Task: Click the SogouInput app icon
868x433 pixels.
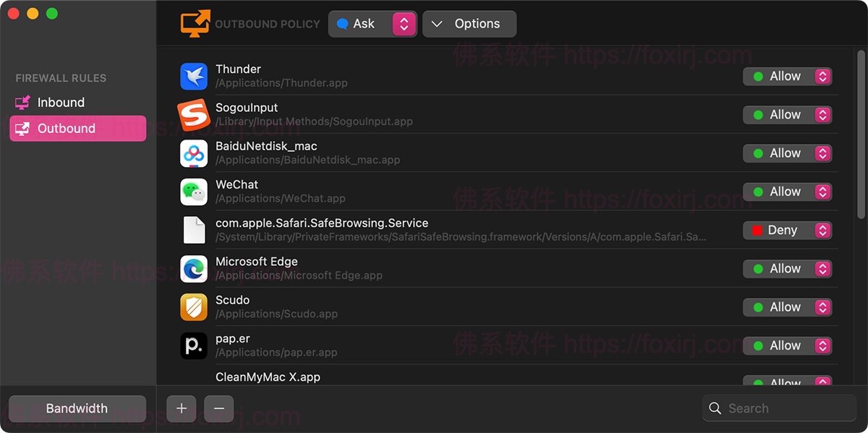Action: [x=194, y=115]
